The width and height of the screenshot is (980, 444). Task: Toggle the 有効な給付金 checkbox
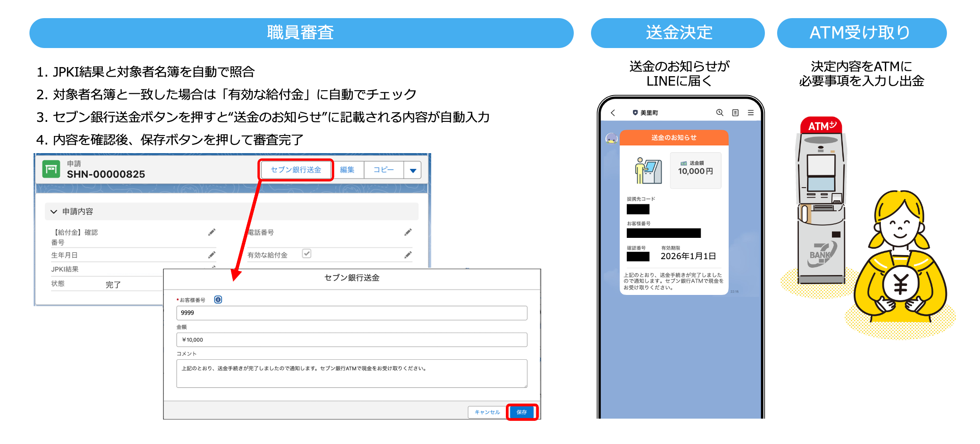pyautogui.click(x=307, y=254)
